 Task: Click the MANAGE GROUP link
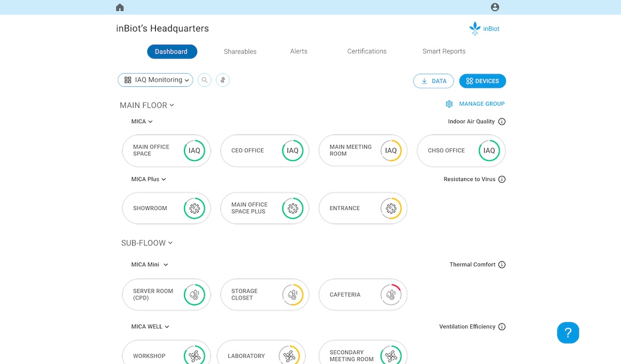(x=482, y=104)
